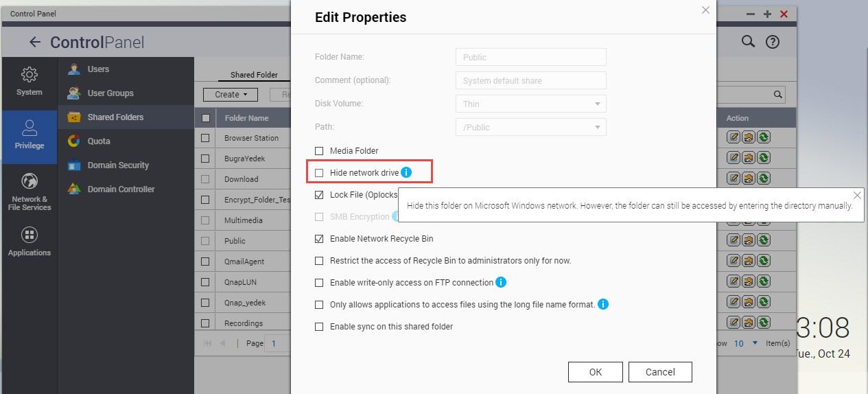Uncheck Lock File (Oplocks)

tap(319, 195)
